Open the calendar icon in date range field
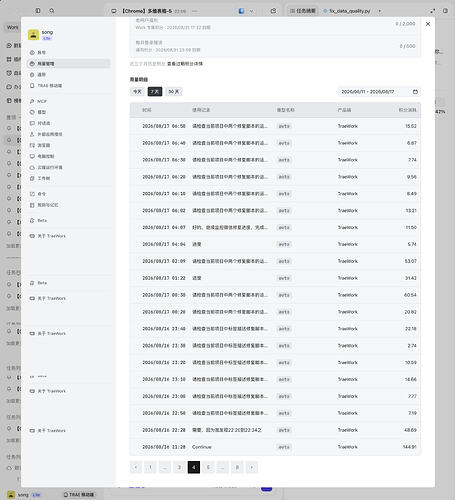This screenshot has width=455, height=500. coord(415,92)
